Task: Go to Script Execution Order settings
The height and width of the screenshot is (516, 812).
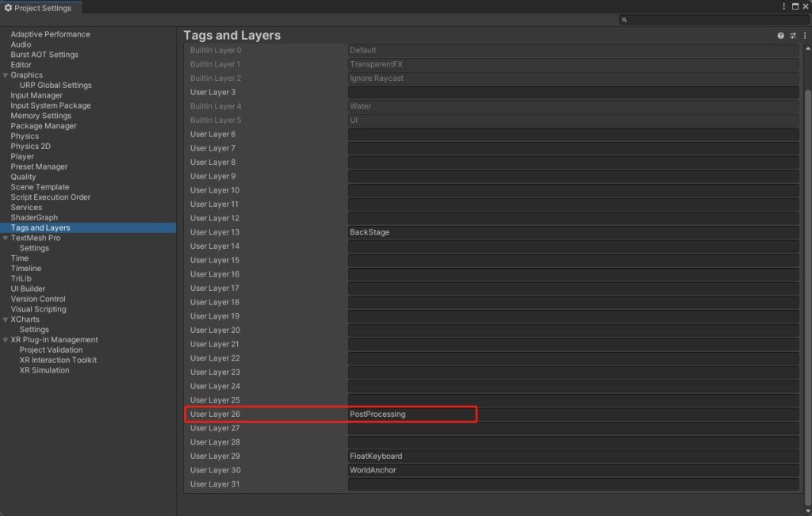Action: click(51, 197)
